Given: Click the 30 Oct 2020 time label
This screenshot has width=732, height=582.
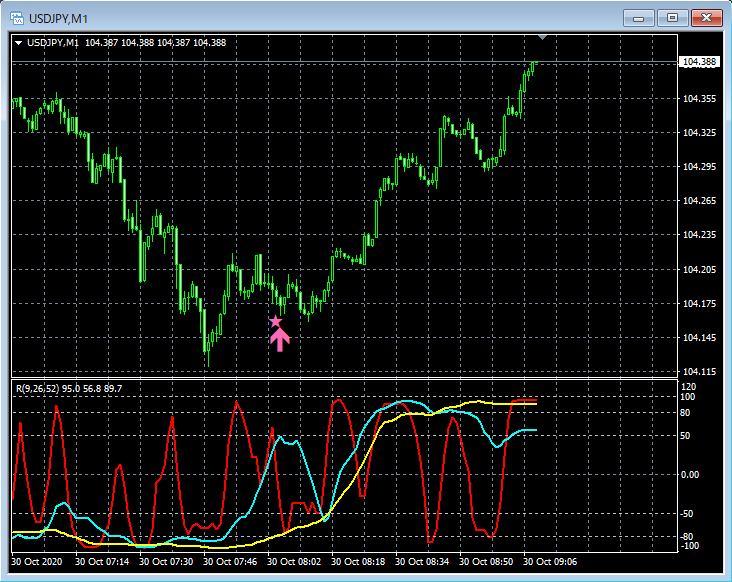Looking at the screenshot, I should pyautogui.click(x=36, y=561).
